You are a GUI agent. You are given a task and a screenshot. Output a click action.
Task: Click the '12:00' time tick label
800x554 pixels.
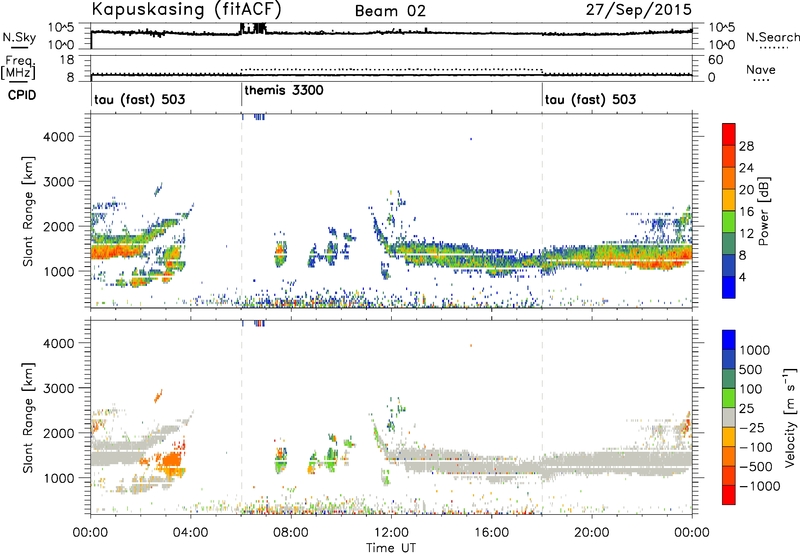(391, 533)
